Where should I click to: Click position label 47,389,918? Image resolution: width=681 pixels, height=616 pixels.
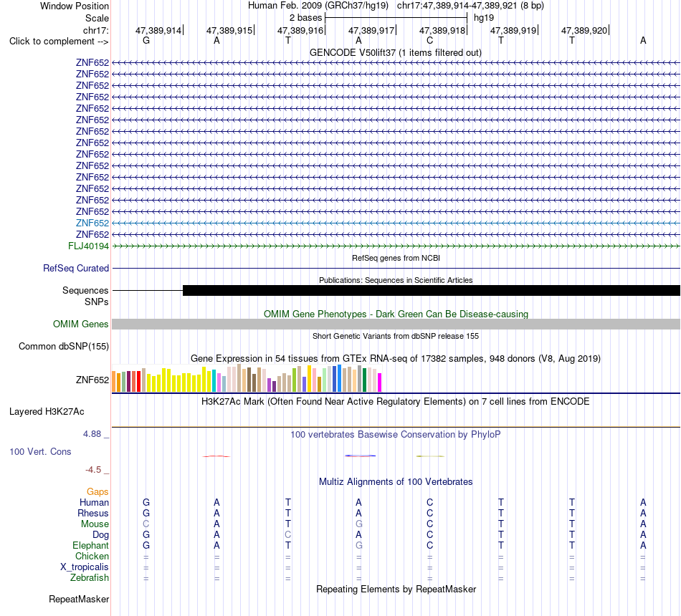pos(442,30)
